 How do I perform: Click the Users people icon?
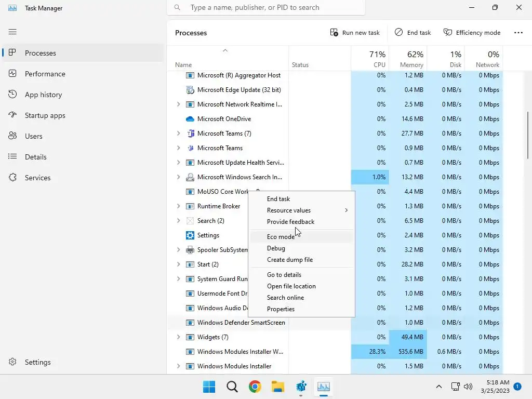[12, 136]
